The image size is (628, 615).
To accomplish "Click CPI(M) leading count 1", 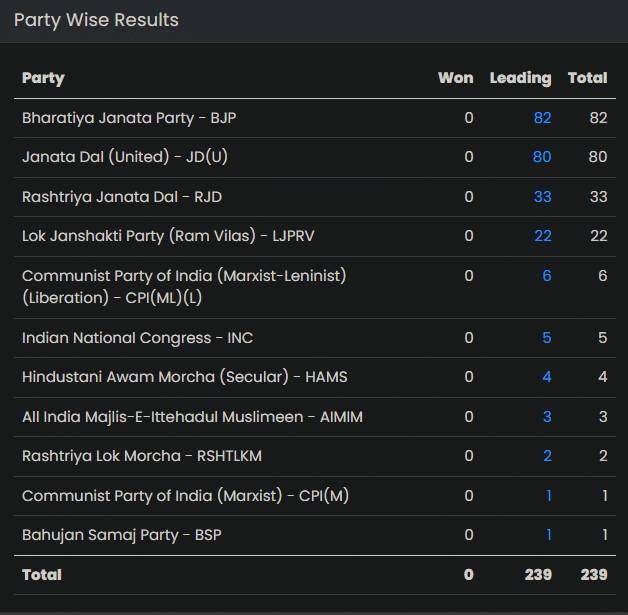I will [548, 496].
